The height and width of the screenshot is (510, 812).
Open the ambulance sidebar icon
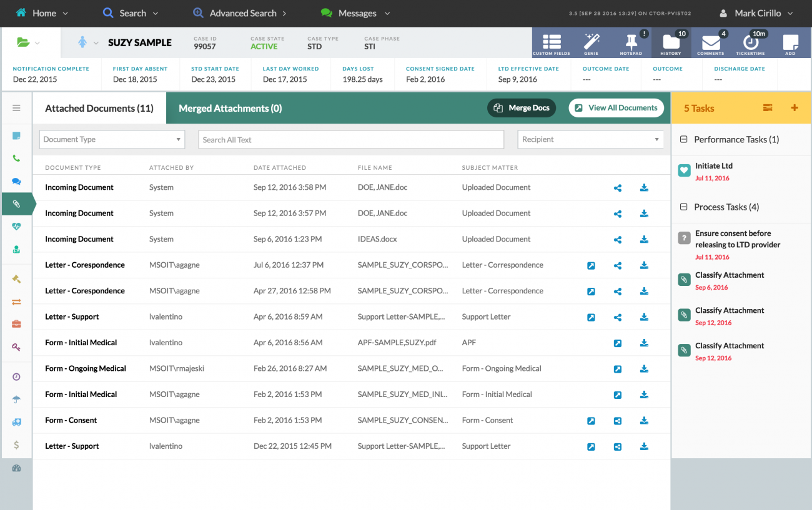(17, 422)
